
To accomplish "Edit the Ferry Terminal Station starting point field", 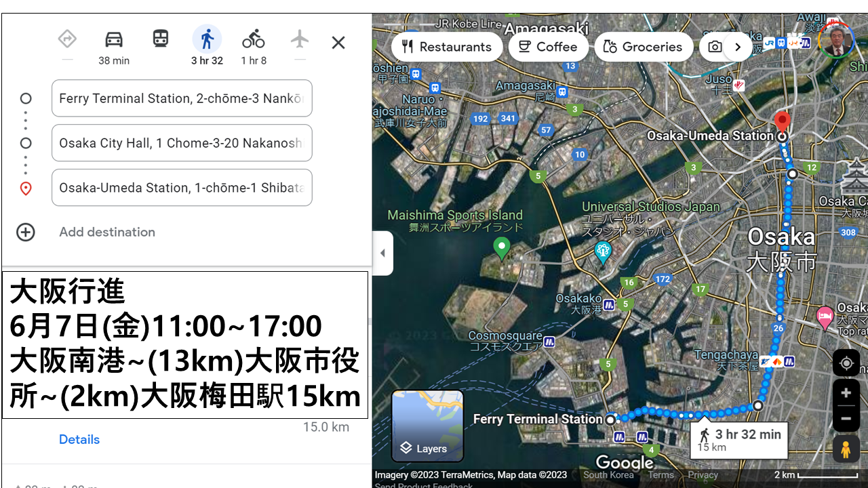I will coord(182,98).
